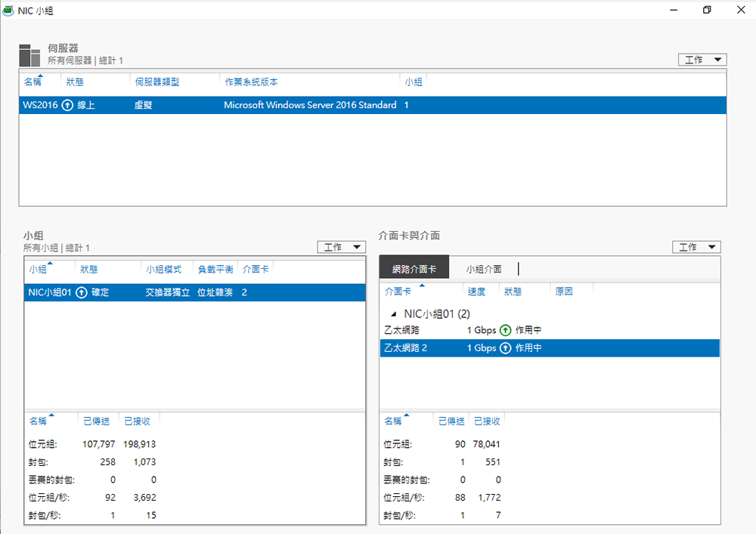Select the 乙太網路 2 adapter row
Screen dimensions: 756x534
550,348
